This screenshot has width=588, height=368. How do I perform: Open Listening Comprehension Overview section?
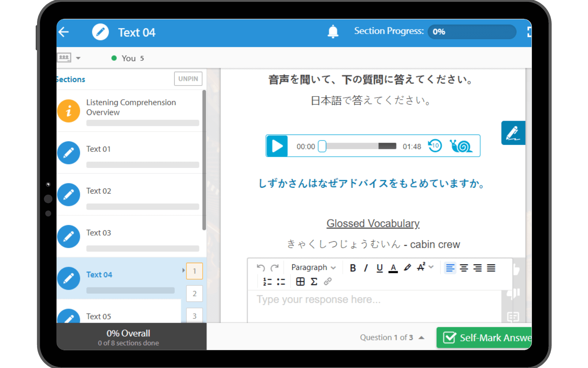coord(131,107)
